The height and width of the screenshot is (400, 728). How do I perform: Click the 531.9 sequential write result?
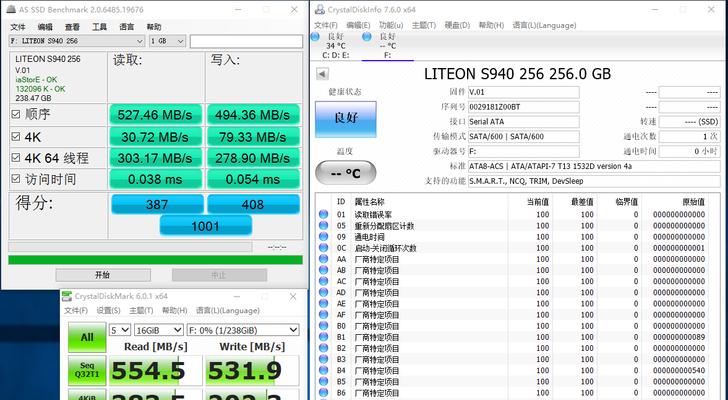[x=252, y=370]
